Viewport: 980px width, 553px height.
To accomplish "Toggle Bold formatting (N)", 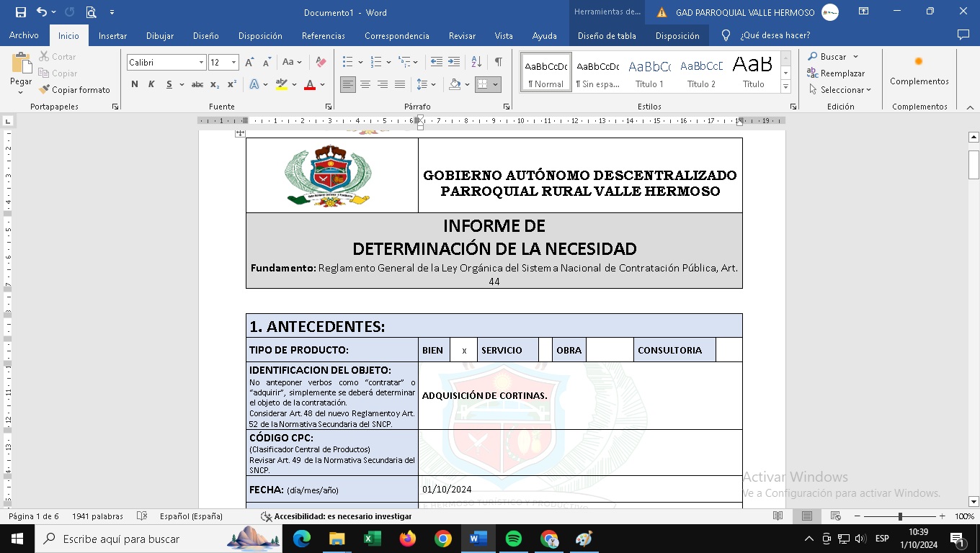I will coord(135,85).
